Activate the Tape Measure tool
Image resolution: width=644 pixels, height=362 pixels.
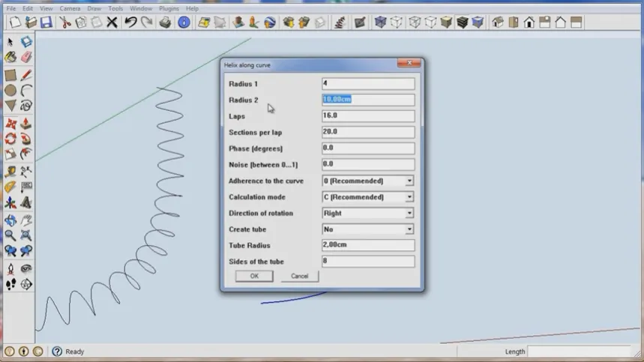tap(10, 172)
